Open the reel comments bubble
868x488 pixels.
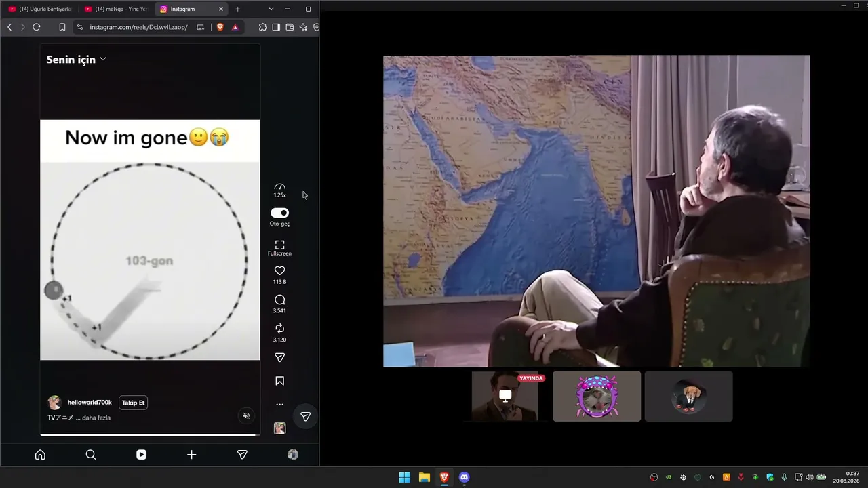pyautogui.click(x=279, y=300)
